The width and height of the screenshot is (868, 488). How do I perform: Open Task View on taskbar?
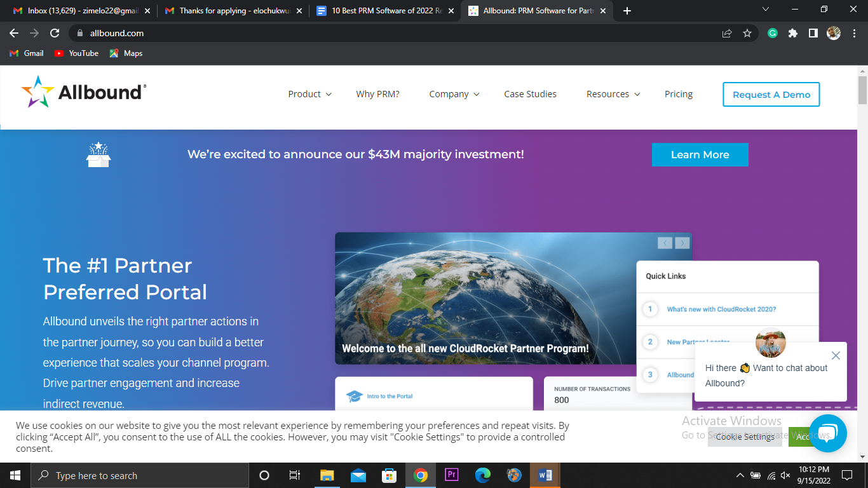pyautogui.click(x=295, y=475)
